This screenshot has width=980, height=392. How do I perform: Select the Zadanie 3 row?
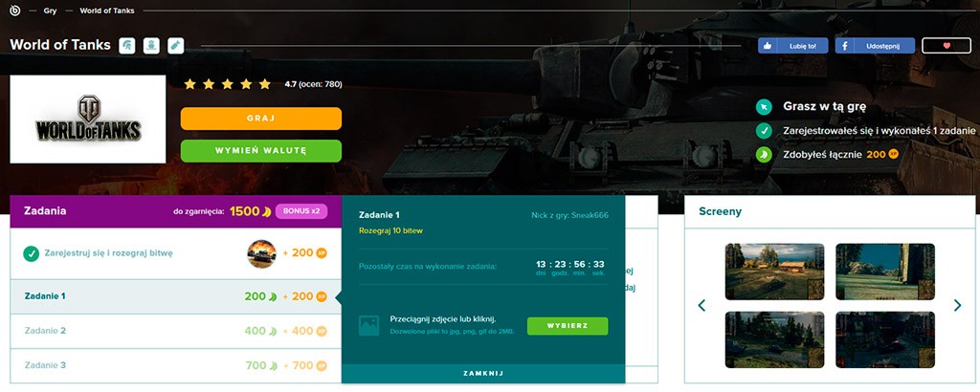[x=176, y=365]
